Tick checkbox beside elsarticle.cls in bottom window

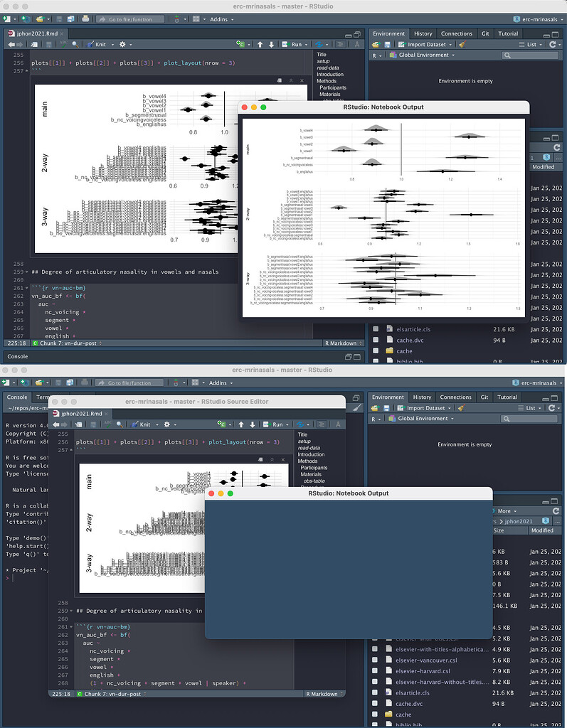click(375, 692)
